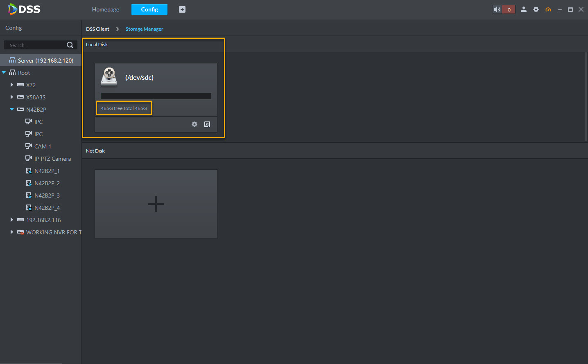Click the N42B2P_1 channel icon
588x364 pixels.
click(28, 171)
